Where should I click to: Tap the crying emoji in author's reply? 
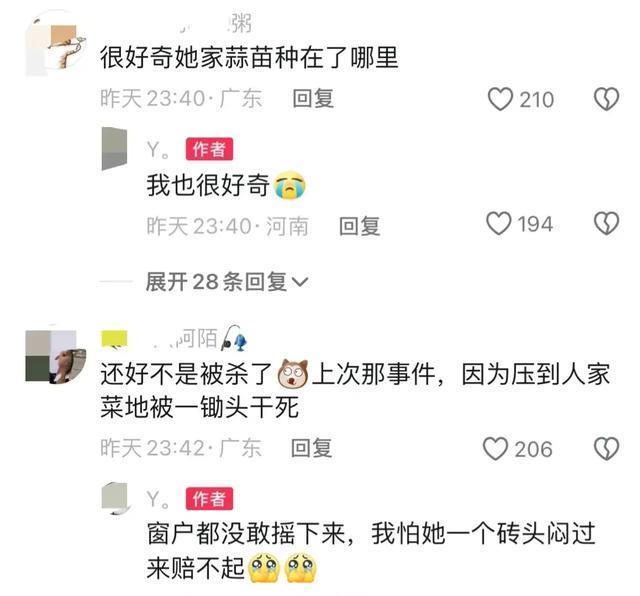290,185
